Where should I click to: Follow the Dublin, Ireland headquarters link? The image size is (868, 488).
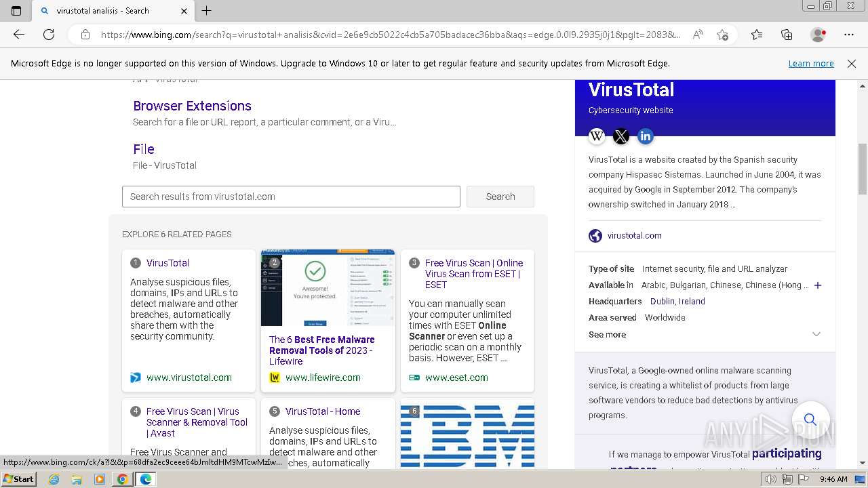point(677,302)
